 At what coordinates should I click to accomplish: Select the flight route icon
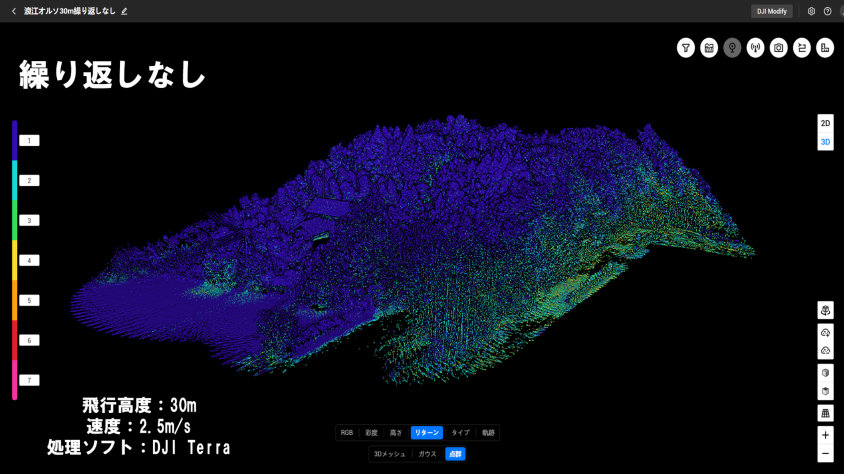802,48
